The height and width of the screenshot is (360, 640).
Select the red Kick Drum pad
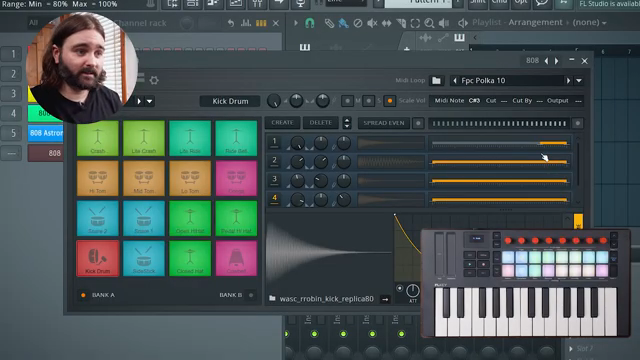[x=98, y=258]
